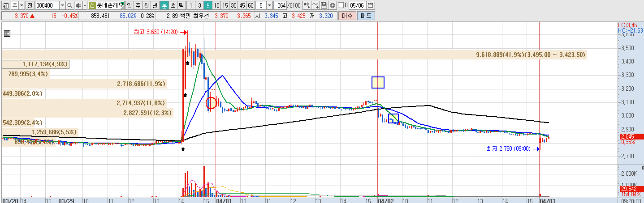Screen dimensions: 644x203
Task: Switch to the 일 daily chart
Action: tap(129, 5)
